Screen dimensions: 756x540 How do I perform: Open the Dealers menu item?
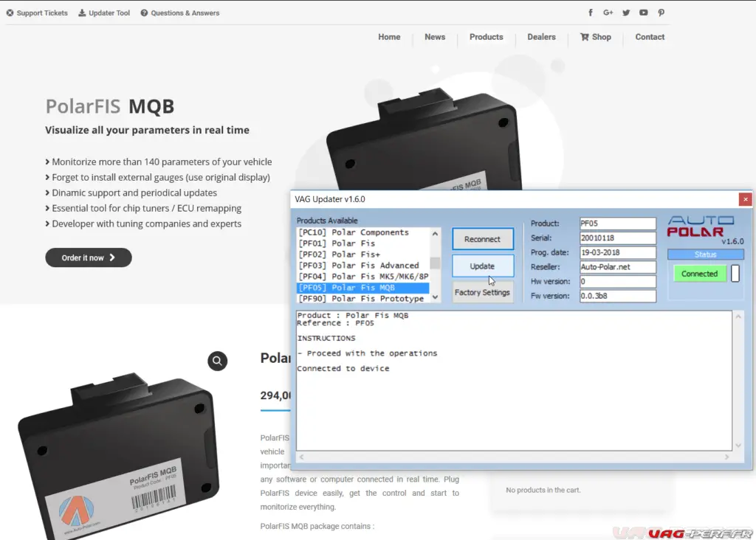541,37
